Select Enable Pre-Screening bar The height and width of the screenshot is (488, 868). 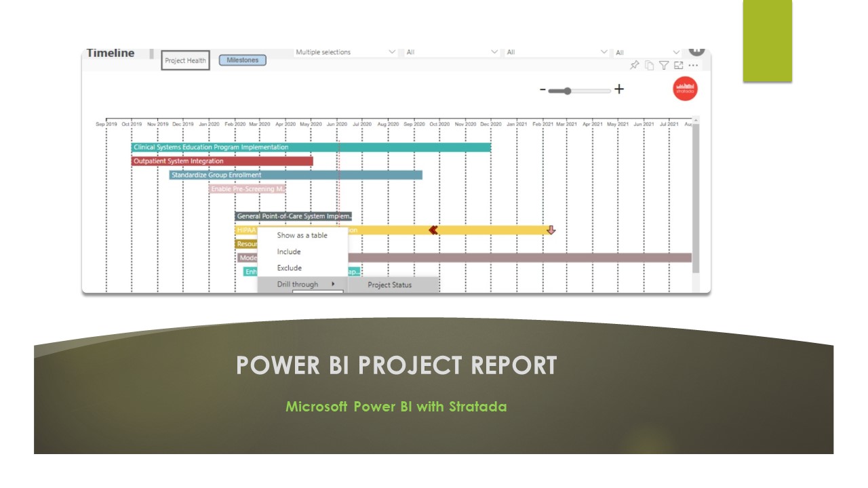248,189
